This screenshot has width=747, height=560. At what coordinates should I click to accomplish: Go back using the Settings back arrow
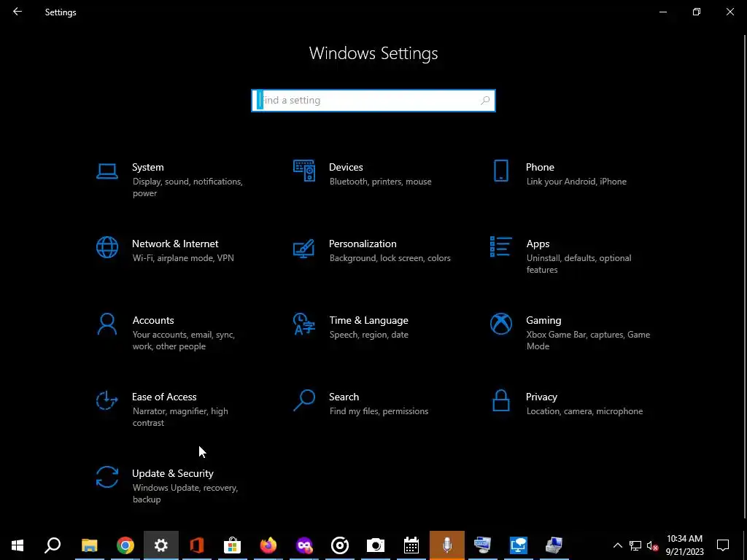(x=18, y=12)
